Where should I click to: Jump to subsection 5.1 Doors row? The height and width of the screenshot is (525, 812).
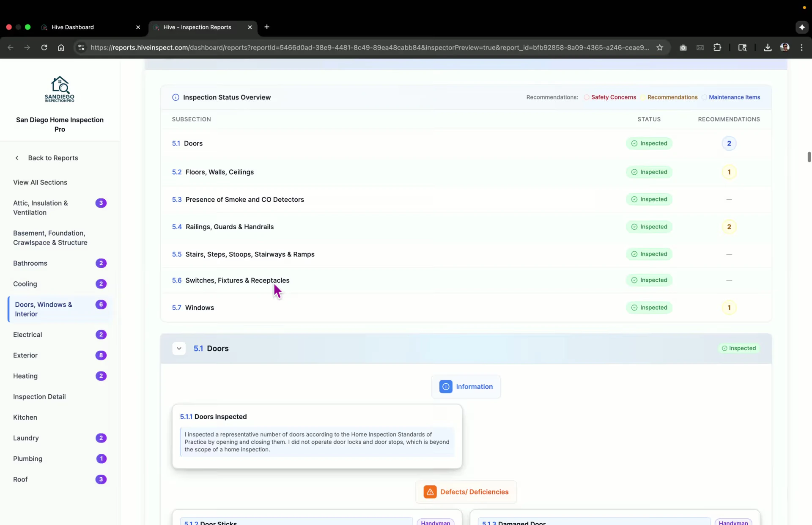(466, 143)
